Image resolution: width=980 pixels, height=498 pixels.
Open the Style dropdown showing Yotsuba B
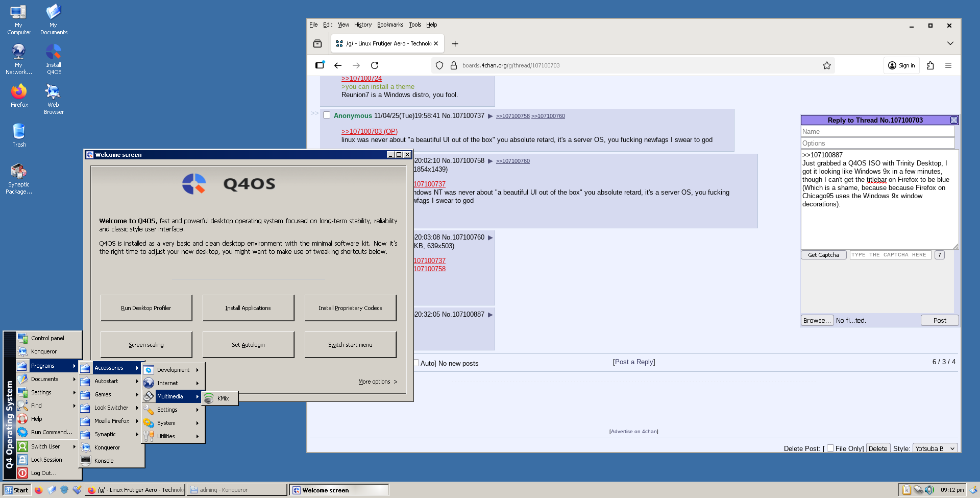(935, 448)
